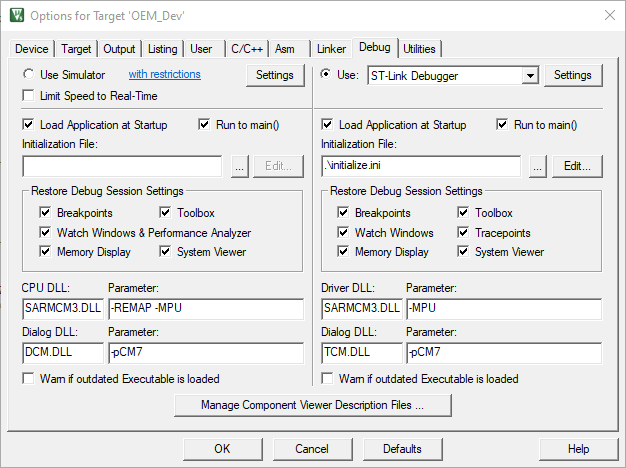This screenshot has height=468, width=626.
Task: Click the DCM.DLL dialog DLL field
Action: tap(63, 353)
